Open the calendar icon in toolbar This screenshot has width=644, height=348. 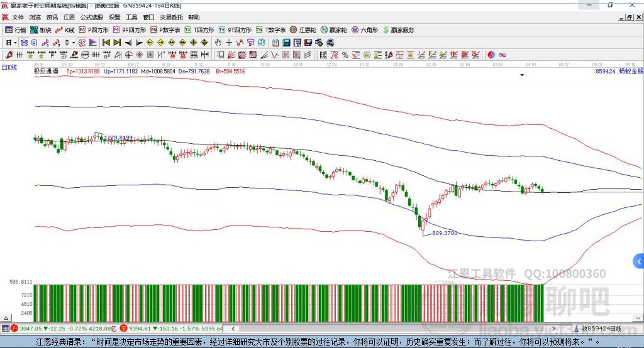275,43
